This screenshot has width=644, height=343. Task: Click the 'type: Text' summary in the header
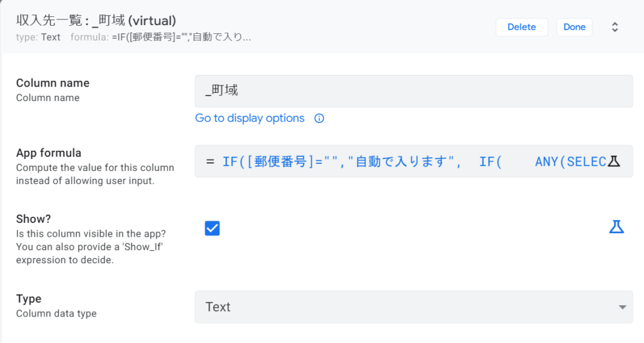pos(38,37)
